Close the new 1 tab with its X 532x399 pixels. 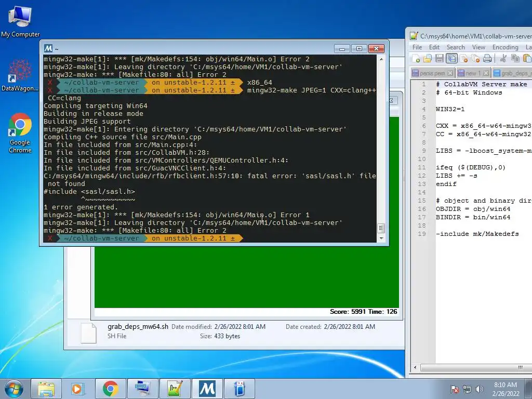[x=486, y=73]
